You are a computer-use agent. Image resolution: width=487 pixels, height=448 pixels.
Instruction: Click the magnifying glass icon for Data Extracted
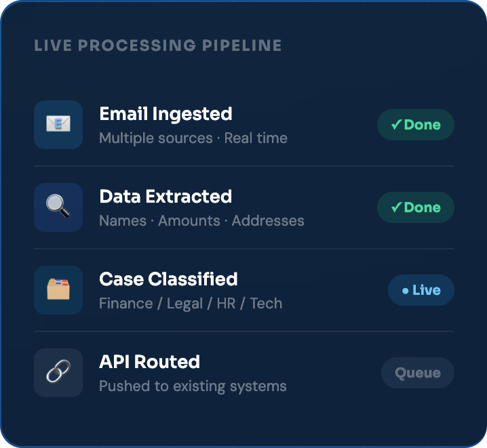[x=58, y=207]
